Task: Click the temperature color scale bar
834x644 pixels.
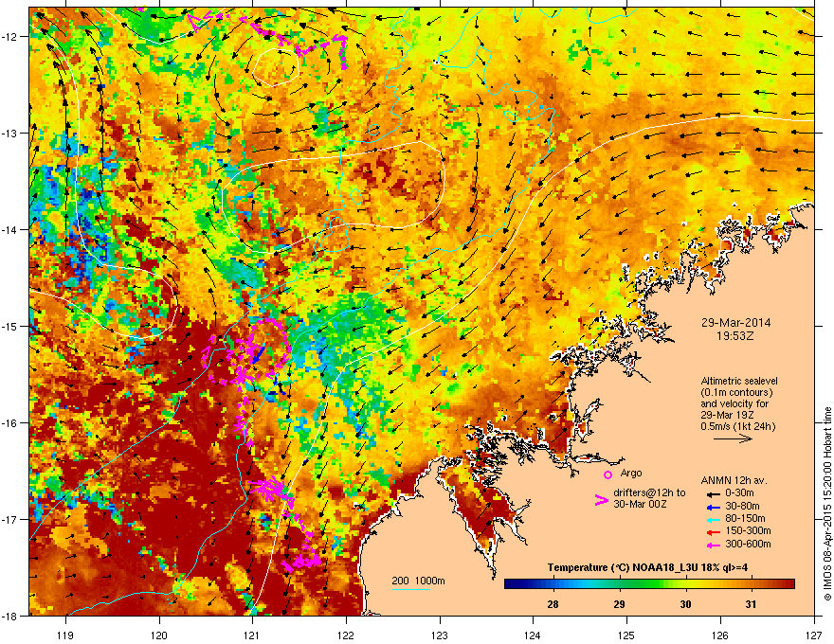Action: 649,584
